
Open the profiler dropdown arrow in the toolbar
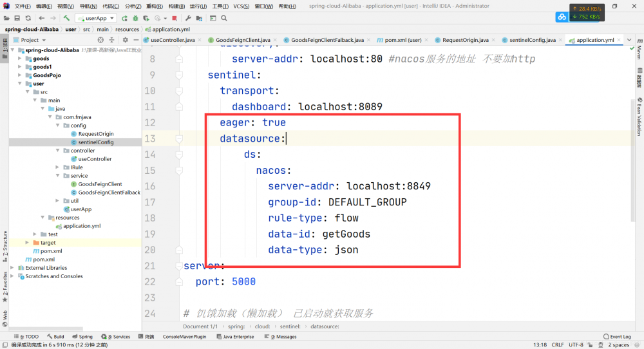(165, 18)
